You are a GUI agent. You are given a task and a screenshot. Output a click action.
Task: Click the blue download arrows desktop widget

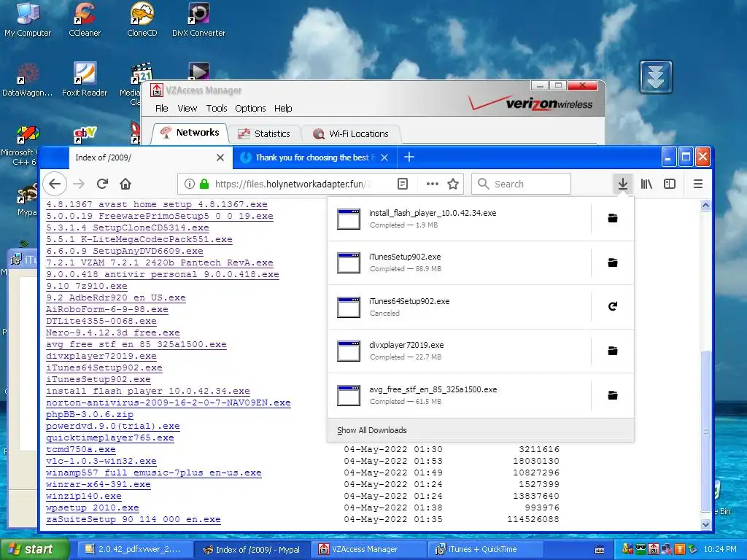coord(656,77)
